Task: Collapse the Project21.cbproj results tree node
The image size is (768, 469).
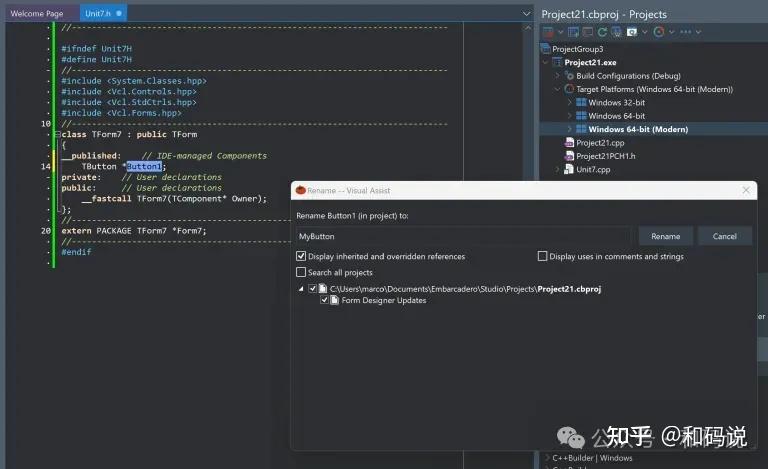Action: pyautogui.click(x=301, y=289)
